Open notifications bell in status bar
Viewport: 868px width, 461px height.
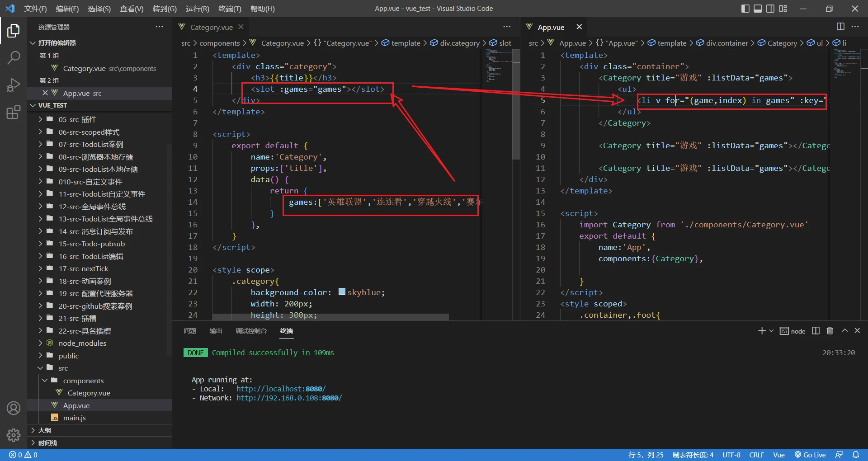856,455
